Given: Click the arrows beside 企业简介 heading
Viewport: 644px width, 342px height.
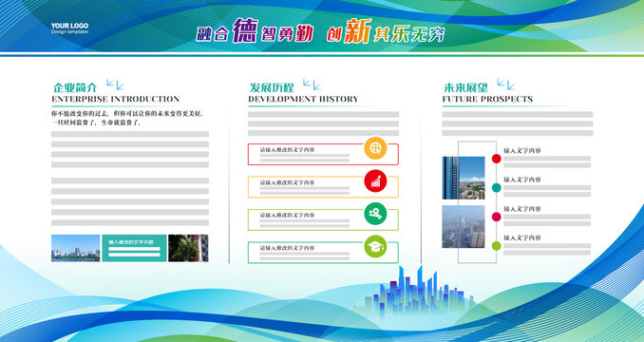Looking at the screenshot, I should [115, 85].
